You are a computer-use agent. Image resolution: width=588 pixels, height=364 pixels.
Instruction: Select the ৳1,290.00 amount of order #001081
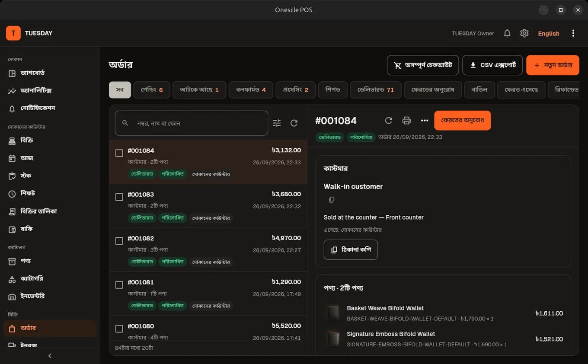(286, 282)
